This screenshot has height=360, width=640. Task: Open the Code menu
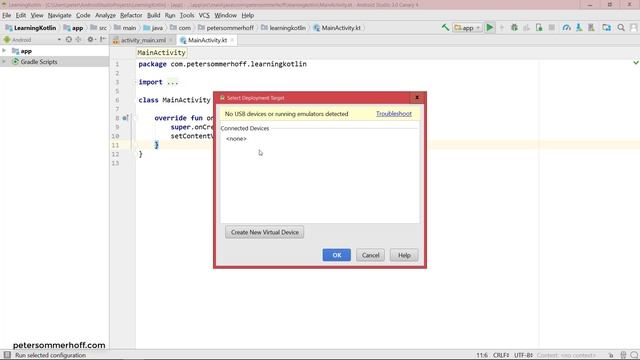click(x=83, y=15)
